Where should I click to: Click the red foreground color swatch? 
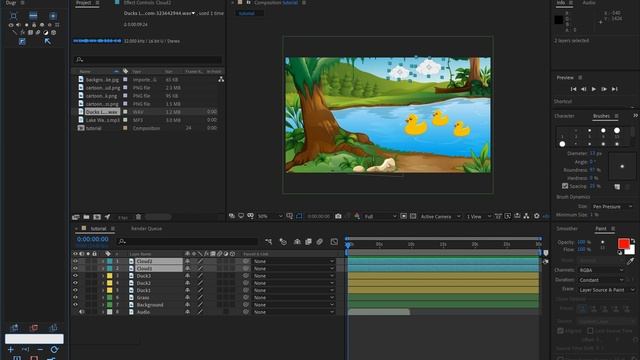click(624, 244)
